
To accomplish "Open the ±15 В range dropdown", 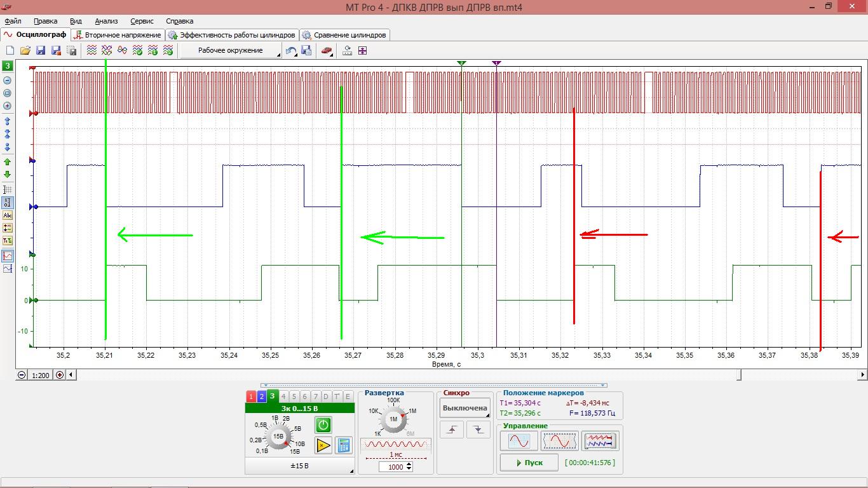I will [299, 466].
